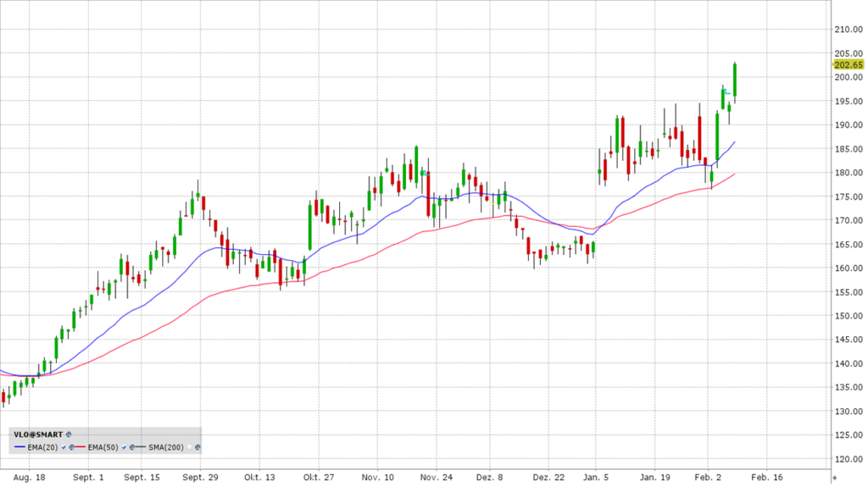This screenshot has height=487, width=868.
Task: Open the SMA(200) indicator settings icon
Action: click(x=198, y=447)
